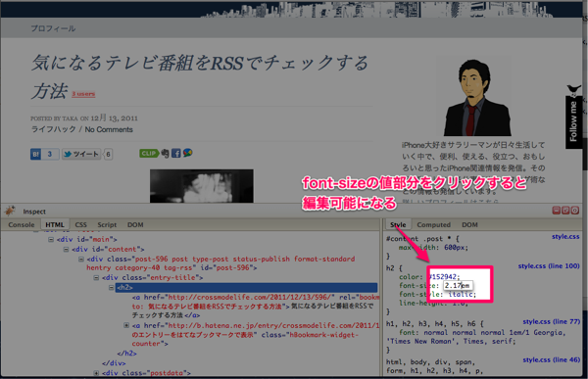Expand the div class="postdata" node

coord(96,373)
